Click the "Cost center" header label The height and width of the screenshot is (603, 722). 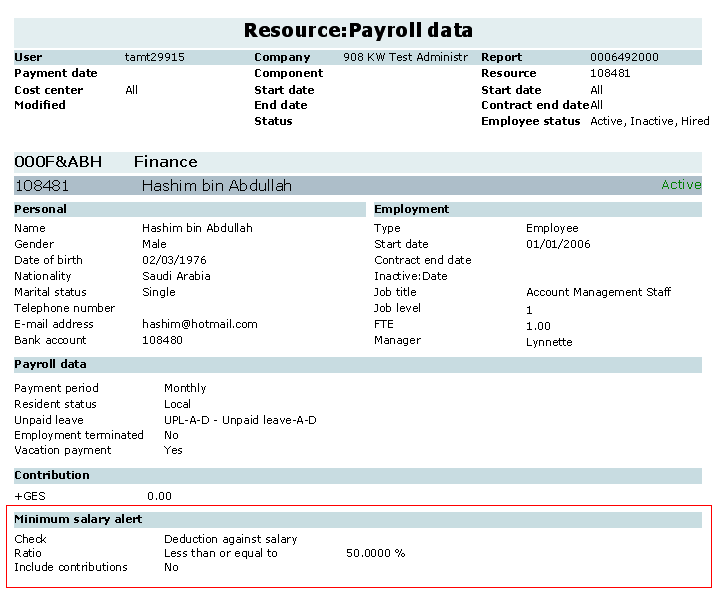click(x=49, y=90)
